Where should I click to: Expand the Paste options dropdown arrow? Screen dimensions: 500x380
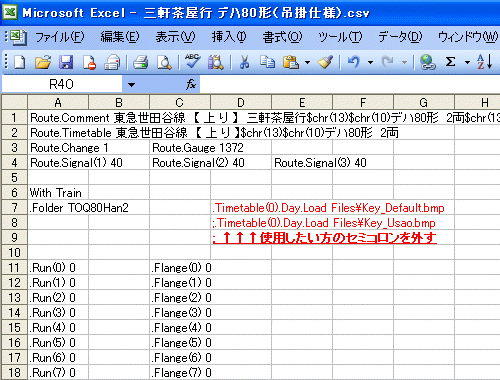tap(307, 62)
